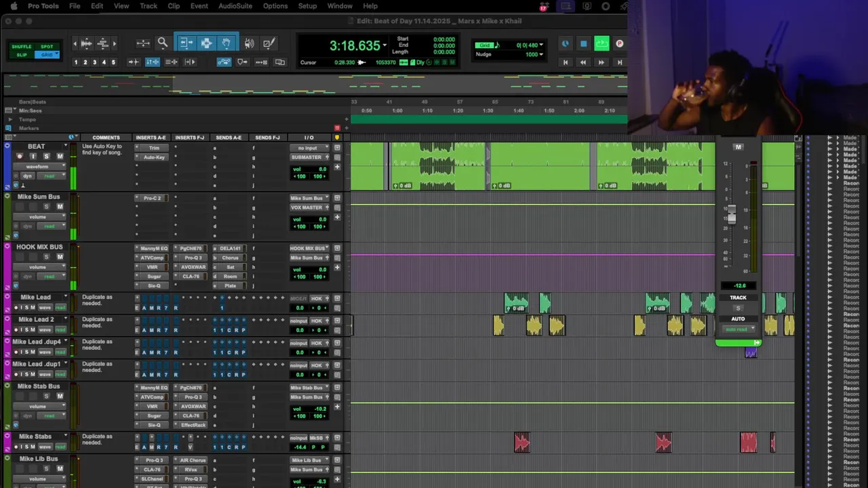Image resolution: width=868 pixels, height=488 pixels.
Task: Select the Trim tool
Action: (186, 43)
